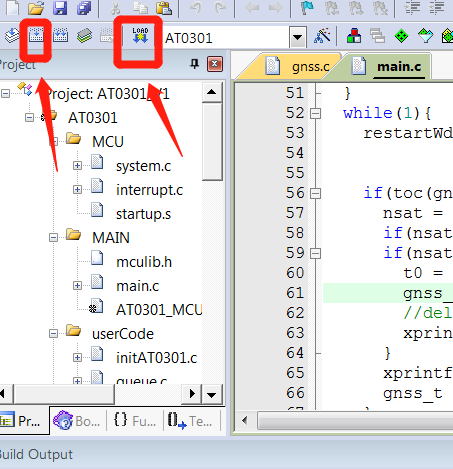Click the while(1){ code line
Screen dimensions: 453x469
click(x=387, y=113)
